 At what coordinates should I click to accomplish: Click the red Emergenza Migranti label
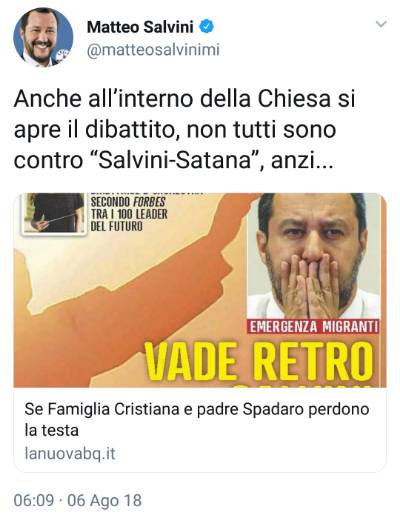tap(313, 327)
